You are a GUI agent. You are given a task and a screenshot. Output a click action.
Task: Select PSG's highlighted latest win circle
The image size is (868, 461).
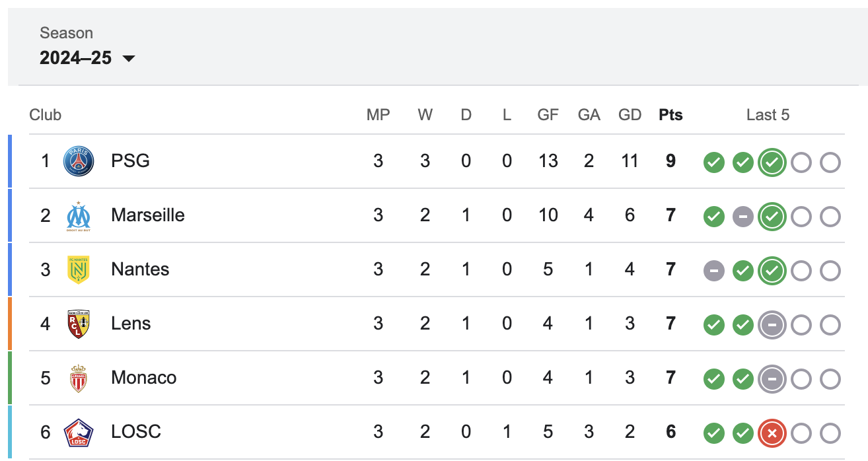pos(772,162)
